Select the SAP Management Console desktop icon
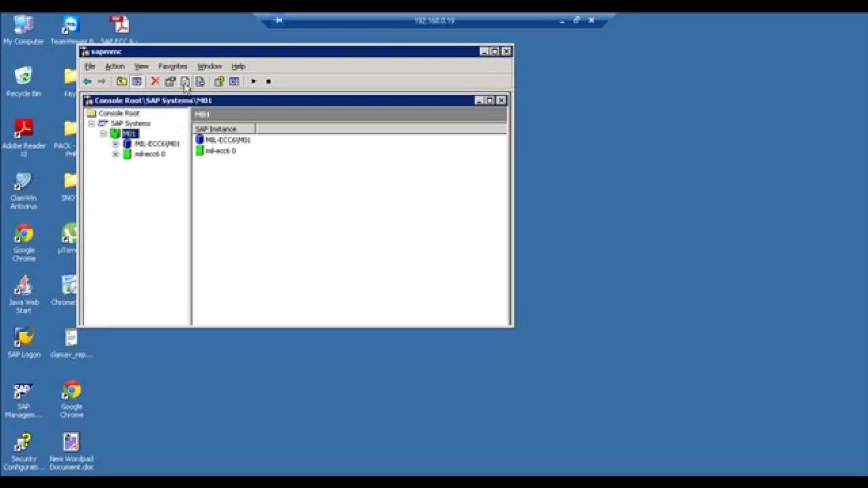This screenshot has height=488, width=868. click(x=24, y=400)
